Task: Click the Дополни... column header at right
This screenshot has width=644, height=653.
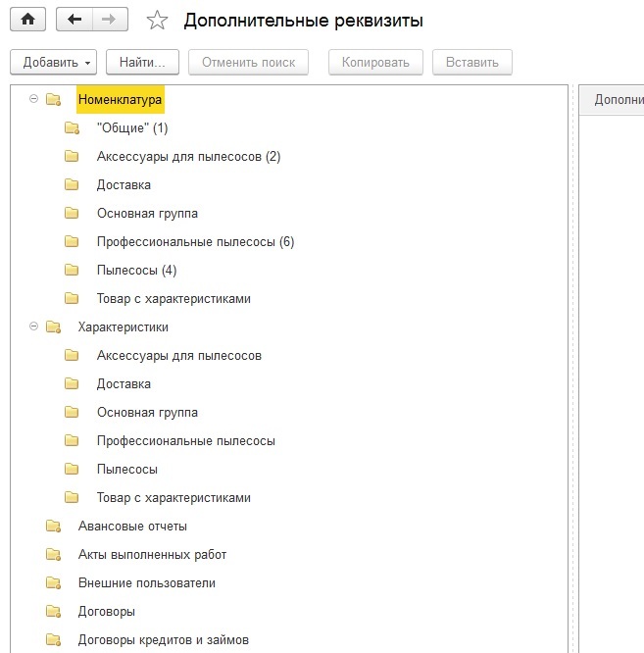Action: coord(612,100)
